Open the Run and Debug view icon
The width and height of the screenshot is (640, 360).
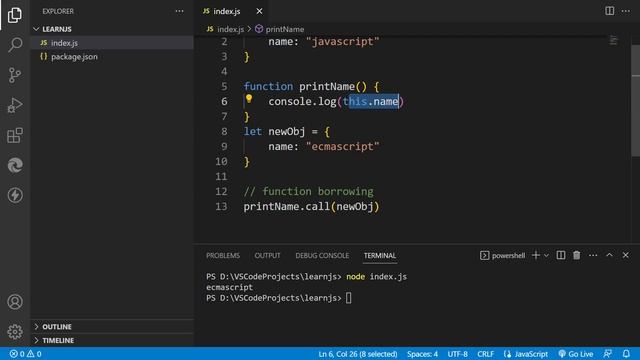click(15, 105)
